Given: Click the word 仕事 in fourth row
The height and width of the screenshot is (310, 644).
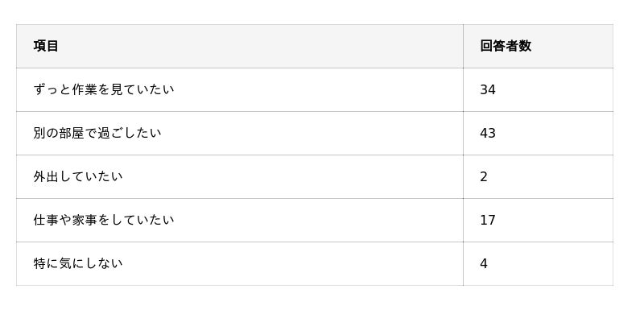Looking at the screenshot, I should click(46, 220).
